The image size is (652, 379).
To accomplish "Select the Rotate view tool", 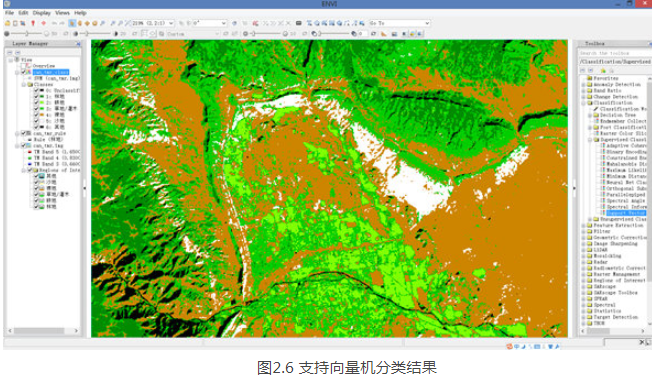I will 94,23.
